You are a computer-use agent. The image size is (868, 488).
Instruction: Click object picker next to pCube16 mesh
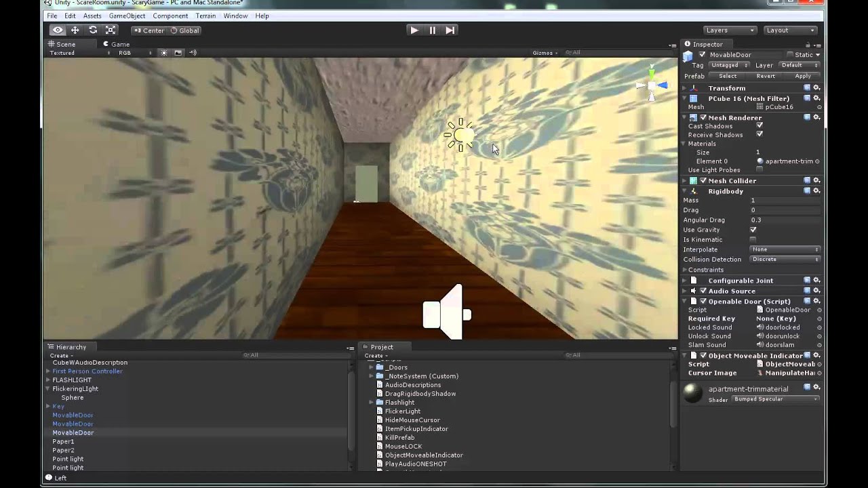point(818,107)
